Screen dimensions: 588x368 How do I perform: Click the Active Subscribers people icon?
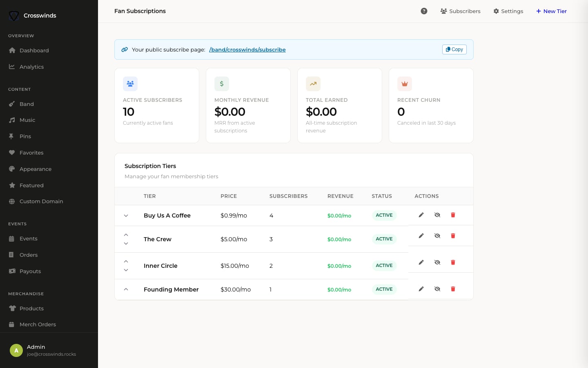click(x=130, y=84)
